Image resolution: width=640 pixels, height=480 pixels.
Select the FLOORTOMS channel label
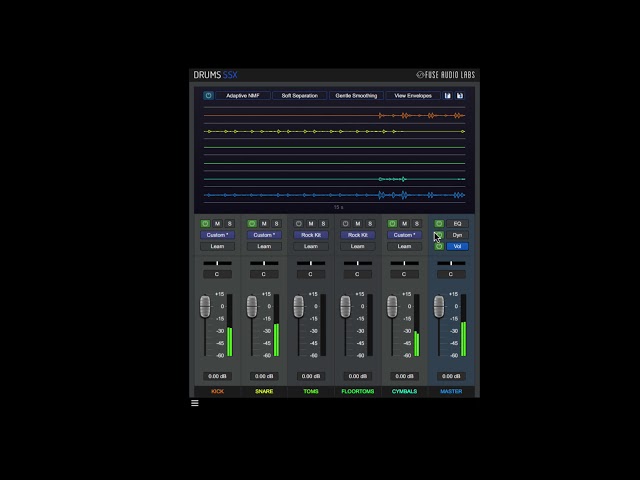pos(358,391)
